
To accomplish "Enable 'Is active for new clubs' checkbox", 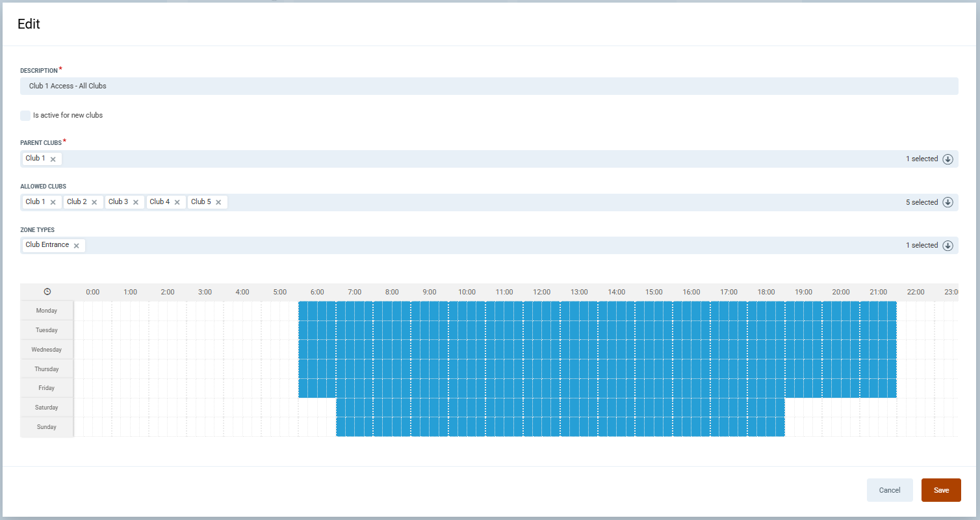I will [25, 116].
